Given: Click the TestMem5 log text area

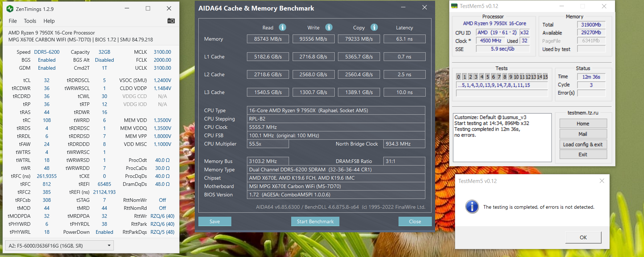Looking at the screenshot, I should tap(502, 138).
